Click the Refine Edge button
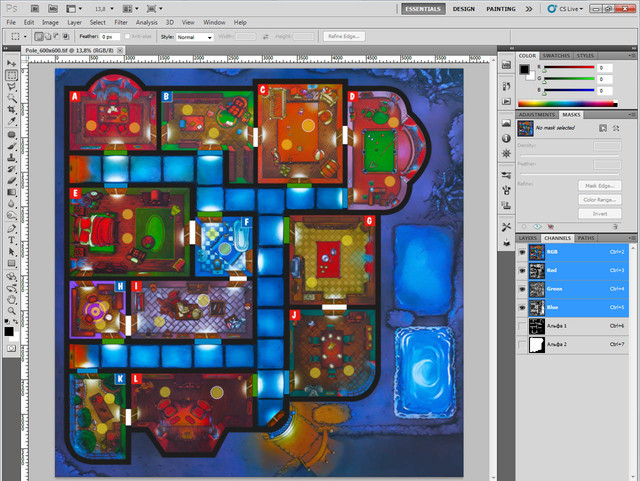The image size is (640, 481). 344,36
